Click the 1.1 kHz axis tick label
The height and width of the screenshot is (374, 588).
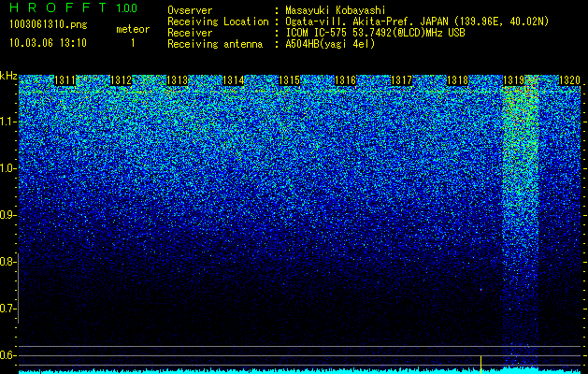tap(7, 122)
